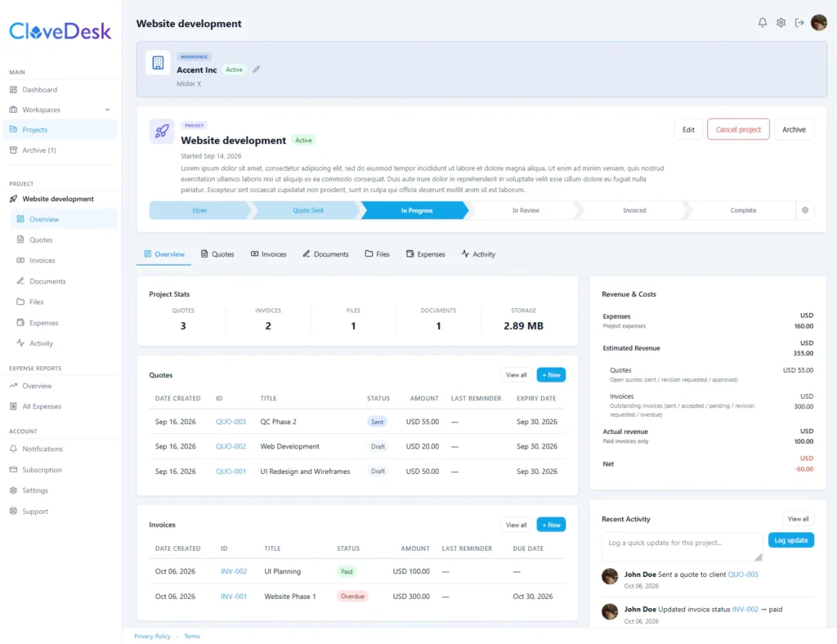Select the In Progress pipeline stage

pos(416,210)
